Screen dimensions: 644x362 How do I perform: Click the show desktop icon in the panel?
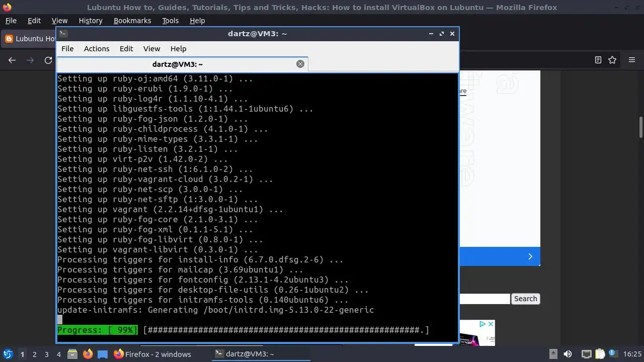[103, 354]
